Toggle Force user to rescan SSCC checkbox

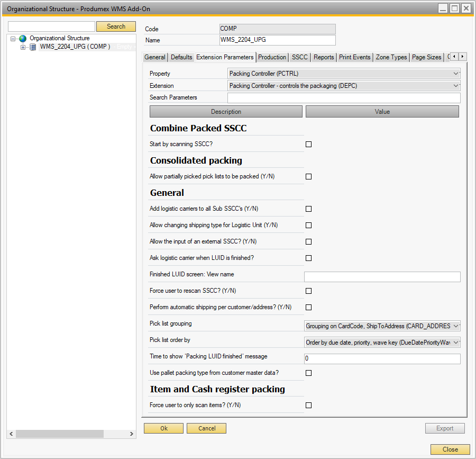pos(309,291)
